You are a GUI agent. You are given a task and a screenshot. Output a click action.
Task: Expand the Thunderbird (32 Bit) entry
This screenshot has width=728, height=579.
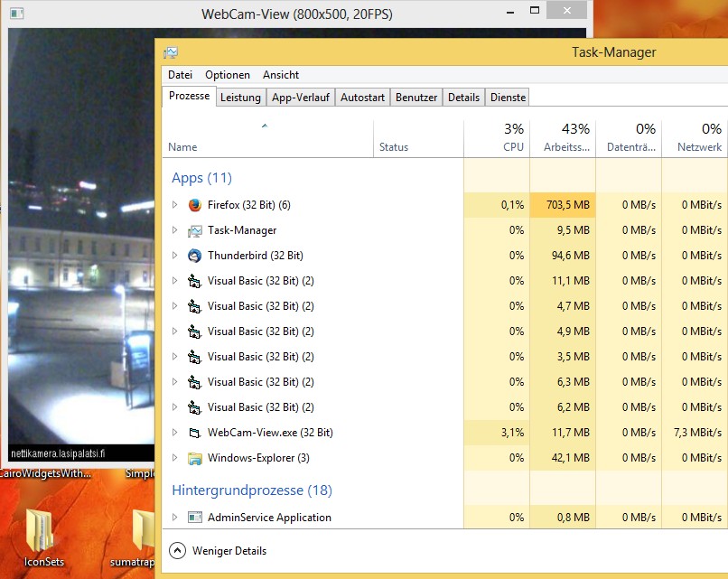pyautogui.click(x=175, y=256)
